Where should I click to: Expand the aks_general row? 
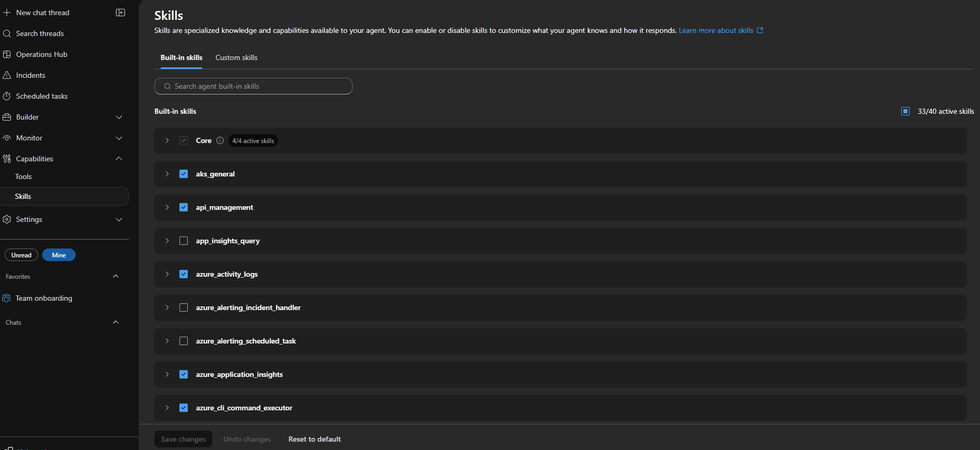tap(167, 174)
